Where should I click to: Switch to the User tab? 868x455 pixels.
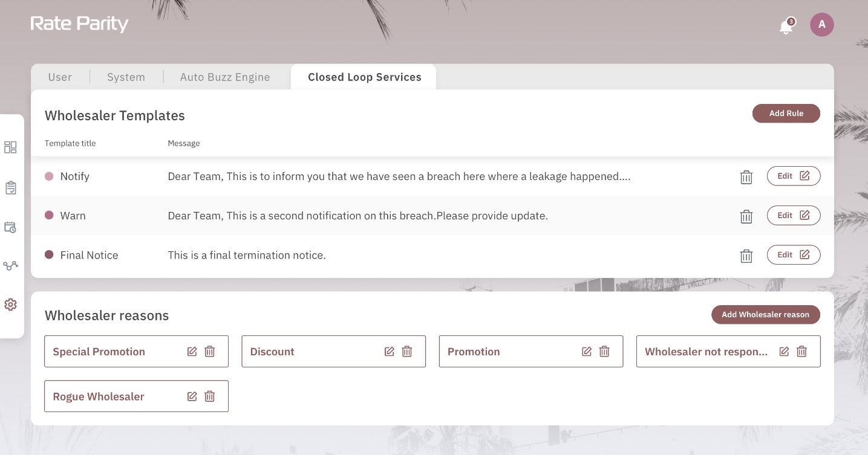pyautogui.click(x=60, y=77)
